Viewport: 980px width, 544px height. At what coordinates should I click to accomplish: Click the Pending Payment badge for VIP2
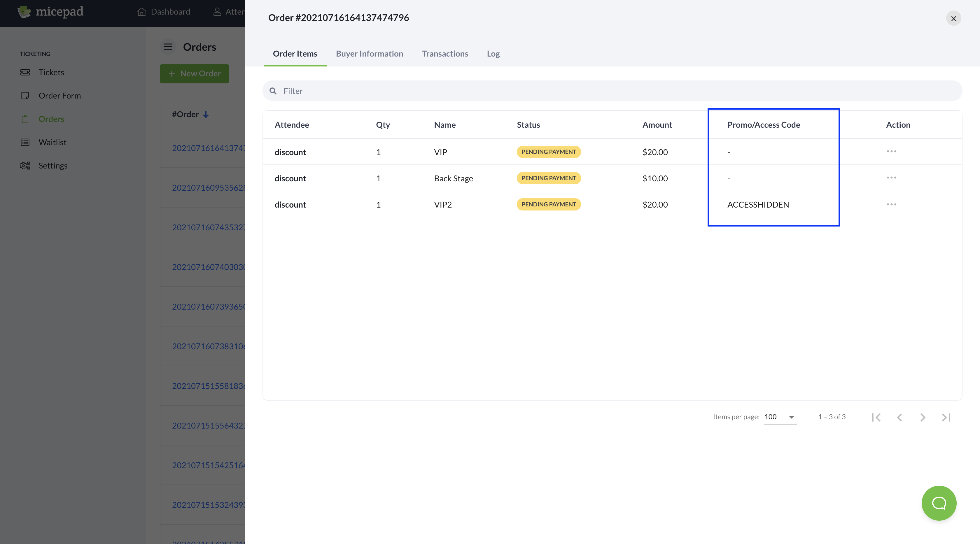[x=549, y=204]
